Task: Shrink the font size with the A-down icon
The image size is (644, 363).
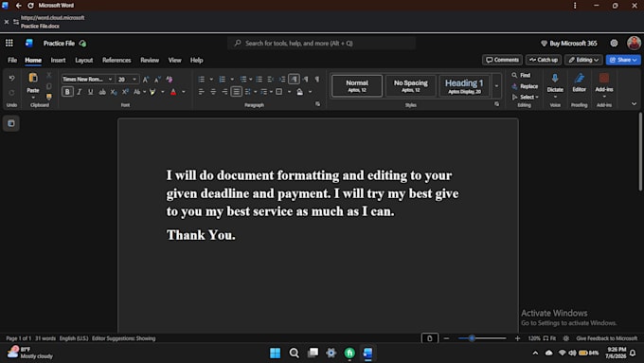Action: click(x=157, y=80)
